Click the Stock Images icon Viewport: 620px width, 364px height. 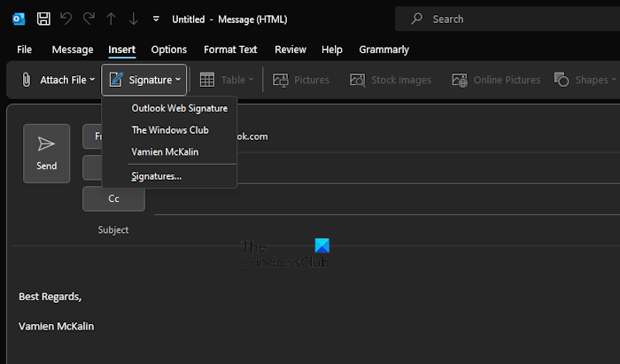358,80
